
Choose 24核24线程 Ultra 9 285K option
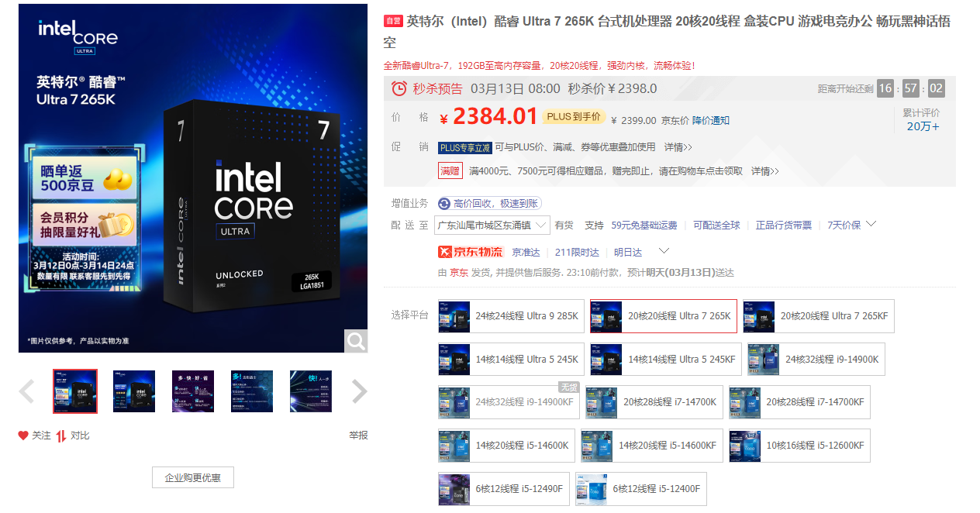tap(511, 316)
